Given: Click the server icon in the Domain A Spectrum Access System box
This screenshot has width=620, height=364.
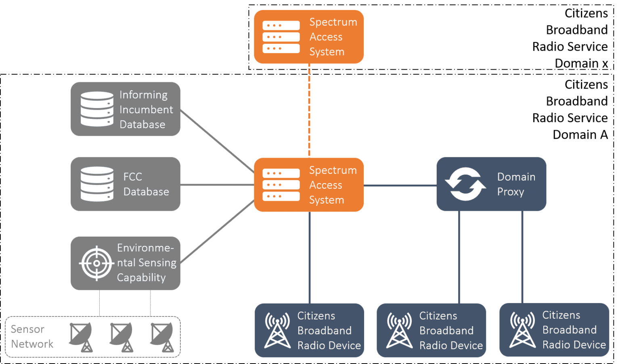Looking at the screenshot, I should coord(281,185).
